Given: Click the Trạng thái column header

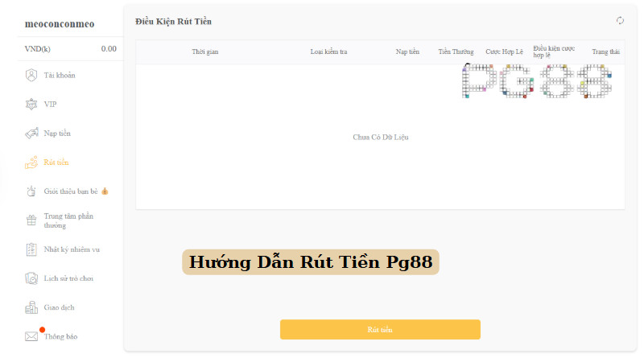Looking at the screenshot, I should coord(606,51).
